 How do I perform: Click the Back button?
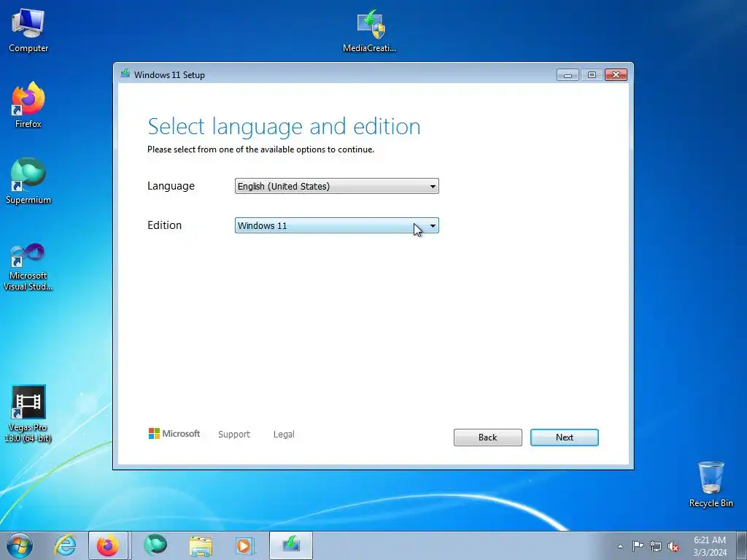(x=488, y=437)
